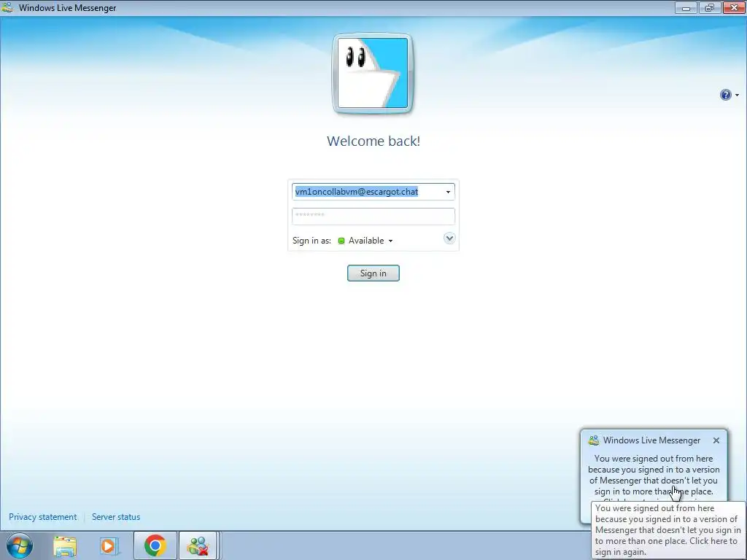Open the Windows Start orb
This screenshot has width=747, height=560.
pos(20,545)
